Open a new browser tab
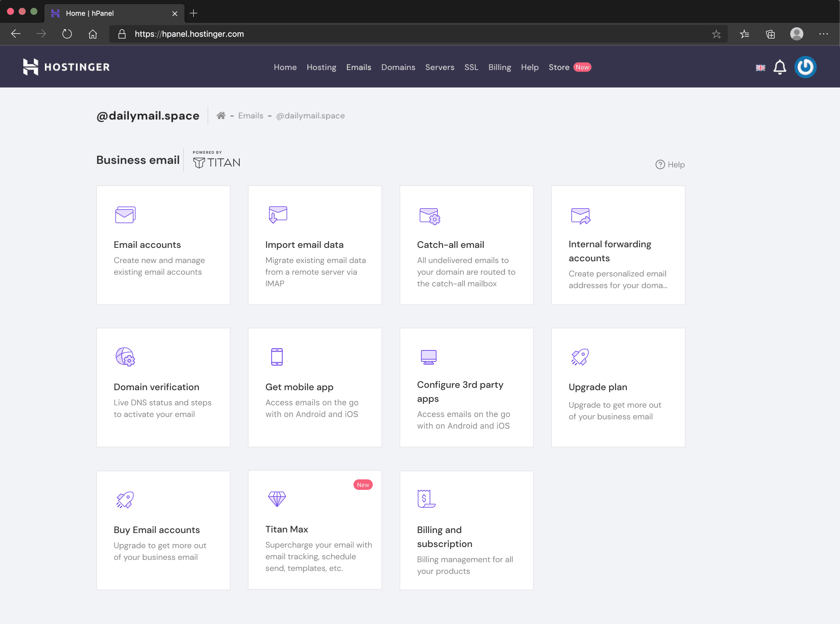 point(193,13)
